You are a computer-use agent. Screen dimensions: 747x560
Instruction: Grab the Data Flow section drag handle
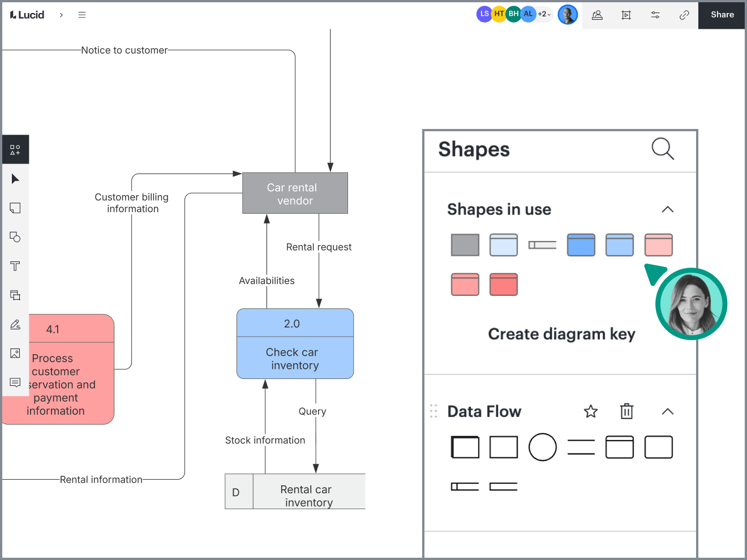tap(433, 411)
